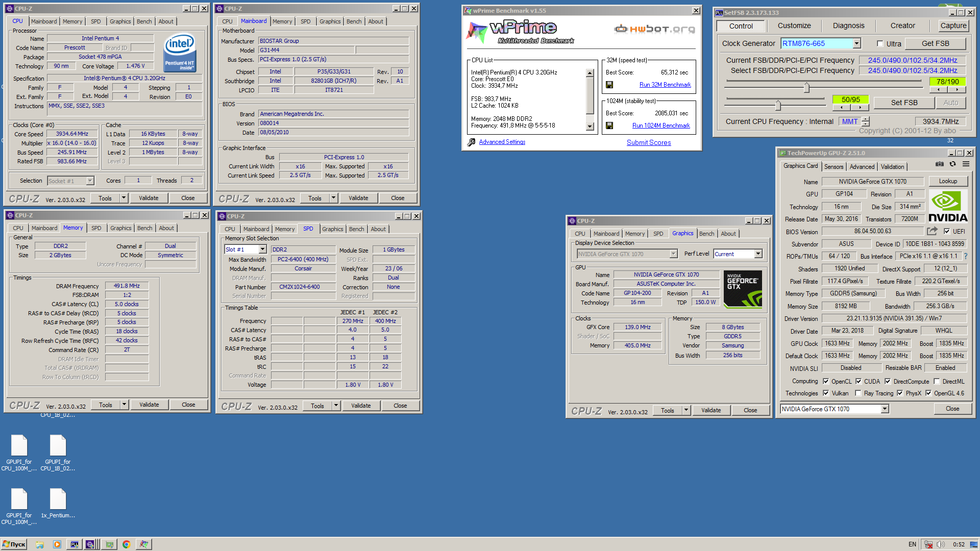Click the BIOS export share icon in GPU-Z
Image resolution: width=980 pixels, height=551 pixels.
click(x=933, y=231)
